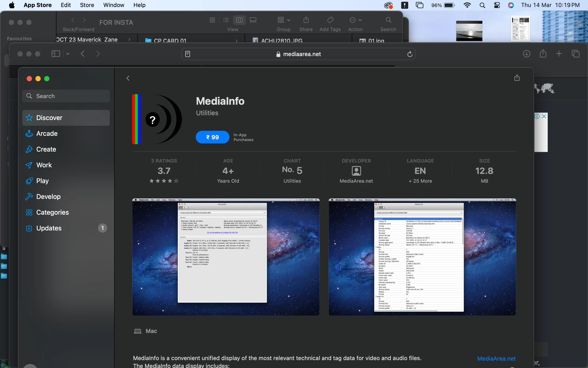Open the Discover section in App Store sidebar
The image size is (588, 368).
coord(66,118)
